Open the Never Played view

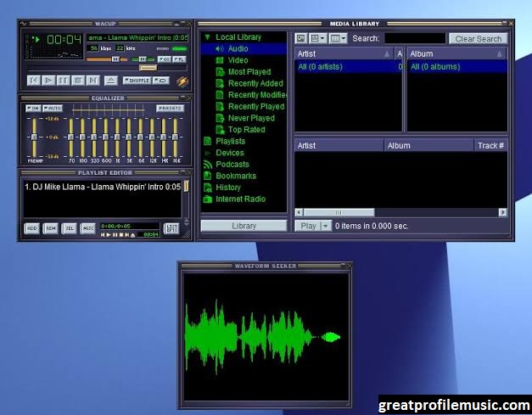pyautogui.click(x=251, y=118)
